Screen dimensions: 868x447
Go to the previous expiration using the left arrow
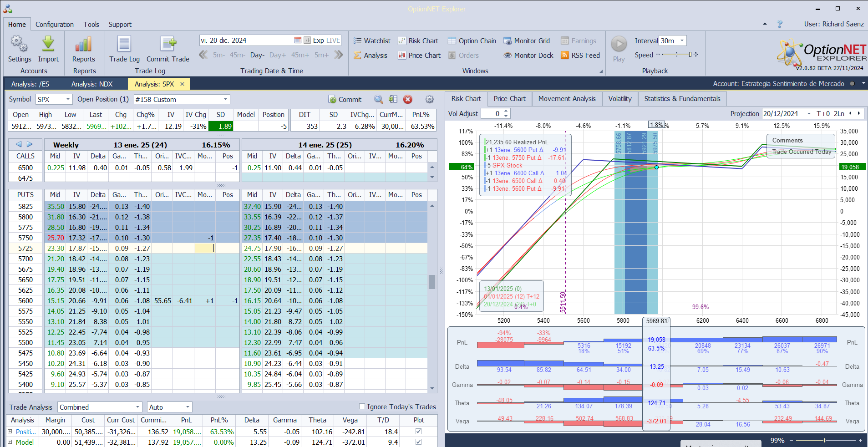[x=19, y=144]
